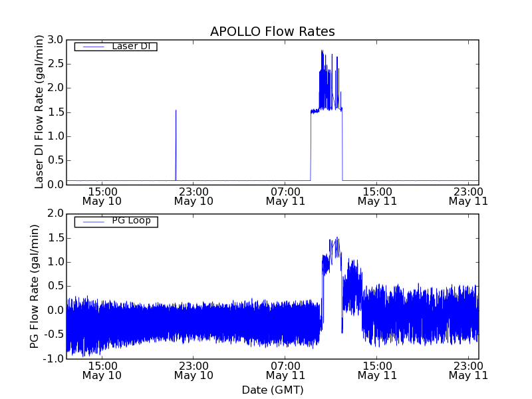Click the Laser DI Flow Rate y-axis label
The height and width of the screenshot is (399, 532).
tap(39, 112)
